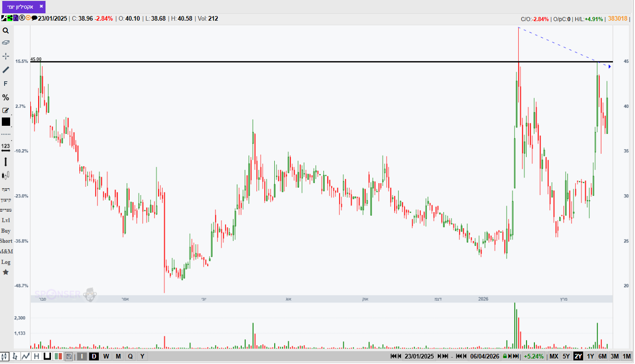Click the green share icon
The image size is (635, 364).
10,18
